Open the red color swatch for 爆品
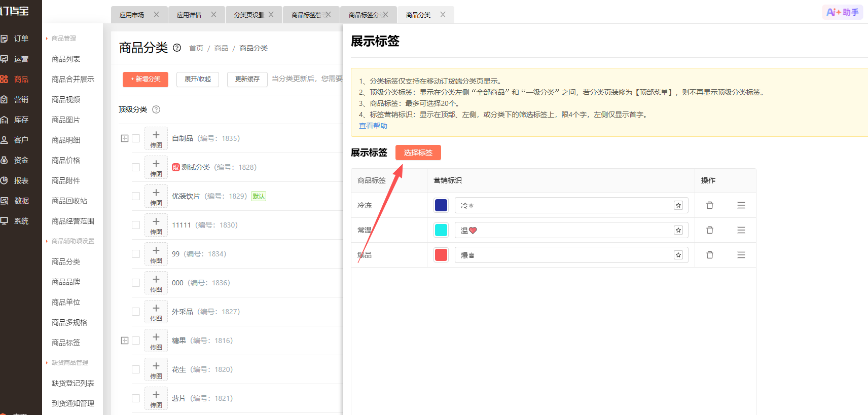868x415 pixels. [x=441, y=255]
